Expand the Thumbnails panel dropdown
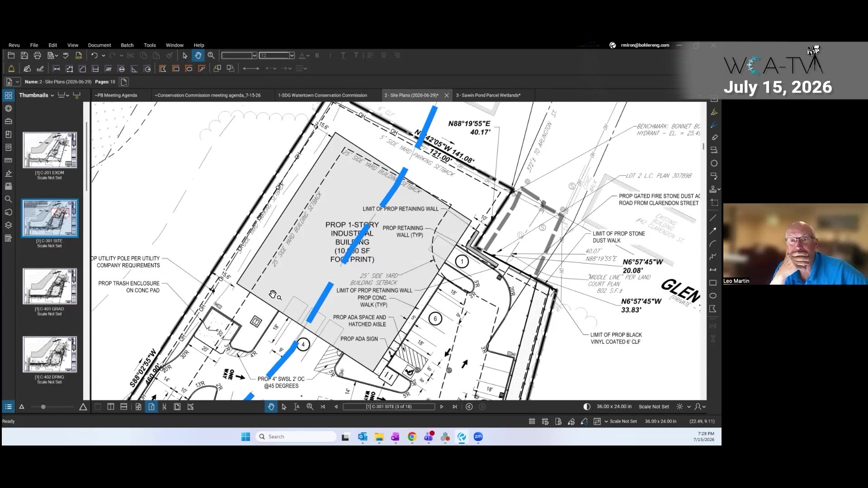 tap(52, 95)
